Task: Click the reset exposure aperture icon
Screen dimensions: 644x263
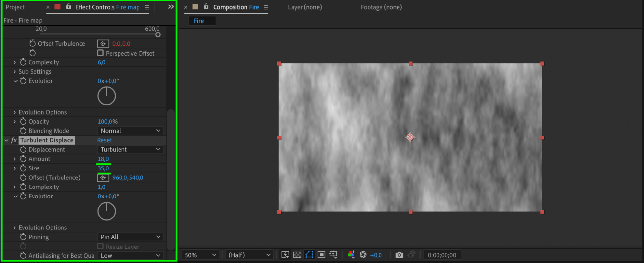Action: tap(363, 255)
